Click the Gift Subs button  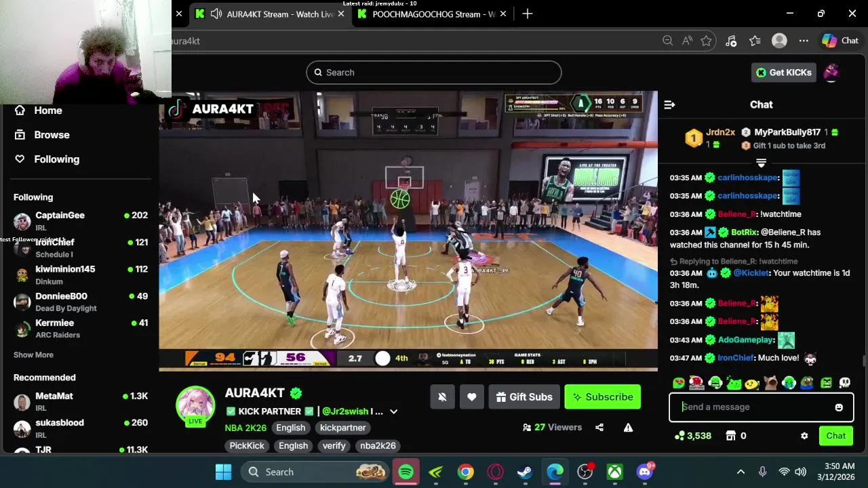524,397
